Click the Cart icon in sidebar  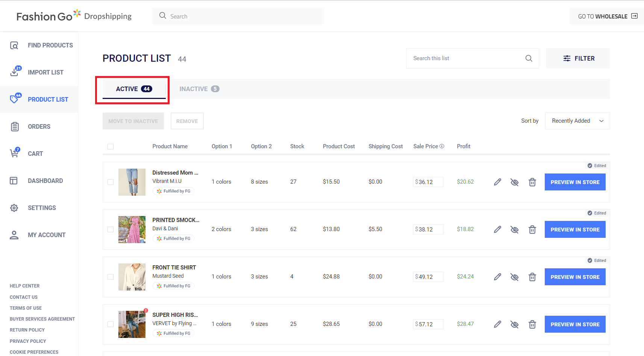14,153
